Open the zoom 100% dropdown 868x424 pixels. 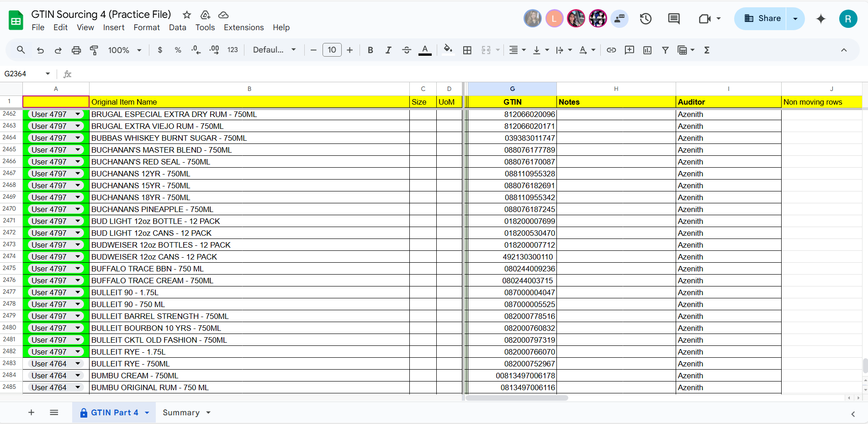coord(125,50)
